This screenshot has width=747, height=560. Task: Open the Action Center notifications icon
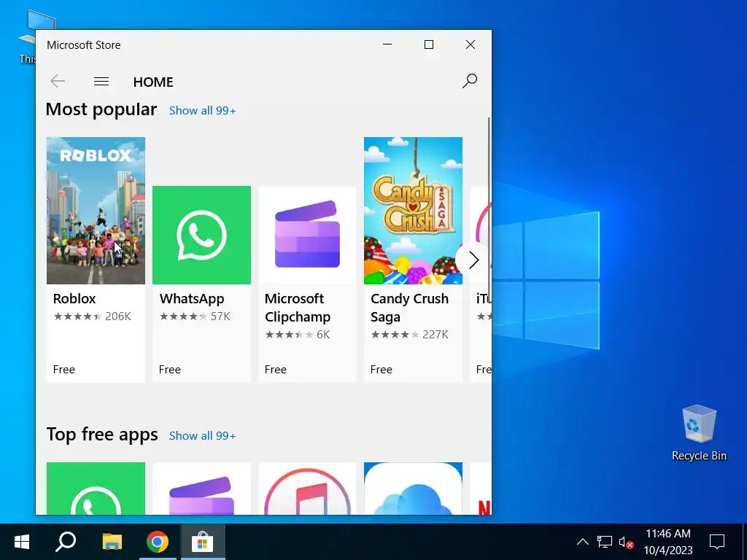click(717, 542)
